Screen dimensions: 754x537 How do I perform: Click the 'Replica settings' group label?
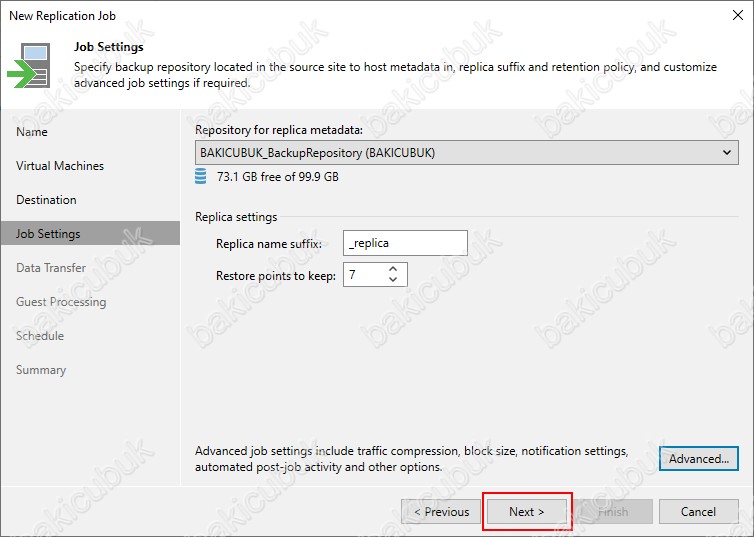(x=236, y=217)
